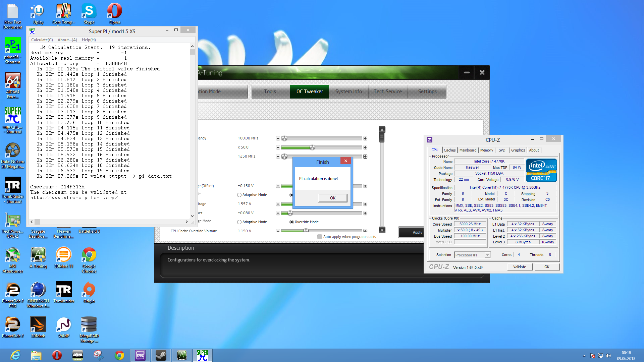
Task: Click the x 50.0 multiplier slider handle
Action: pos(312,147)
